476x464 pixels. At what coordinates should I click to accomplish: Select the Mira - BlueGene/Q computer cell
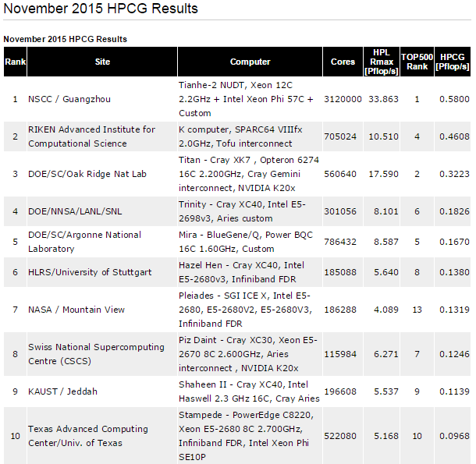coord(250,242)
